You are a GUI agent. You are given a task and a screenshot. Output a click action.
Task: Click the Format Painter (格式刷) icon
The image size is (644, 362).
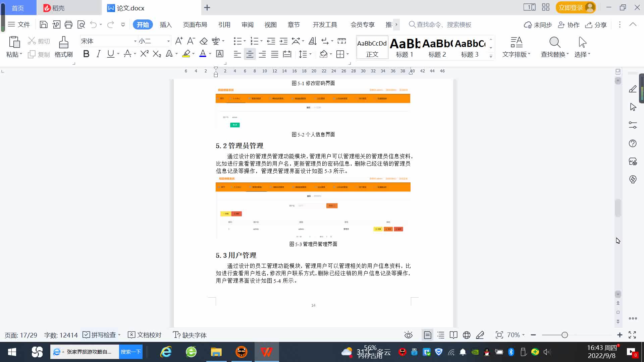(63, 43)
